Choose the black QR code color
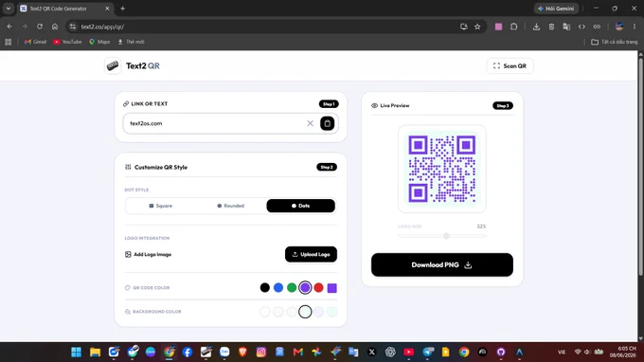Image resolution: width=644 pixels, height=362 pixels. tap(265, 288)
